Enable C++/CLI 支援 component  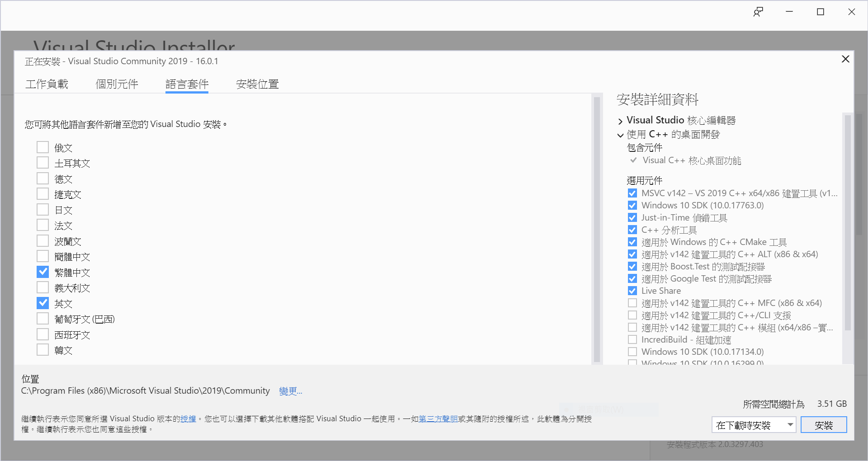click(x=632, y=315)
